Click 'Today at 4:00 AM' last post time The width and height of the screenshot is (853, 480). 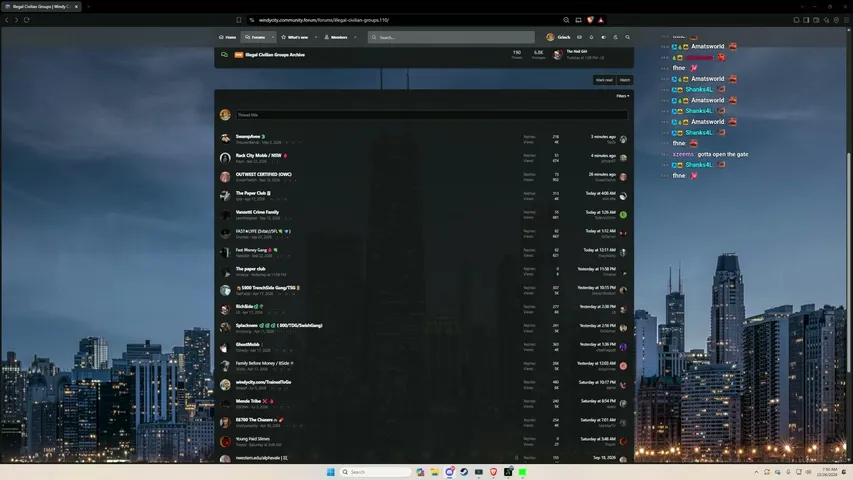click(x=600, y=193)
